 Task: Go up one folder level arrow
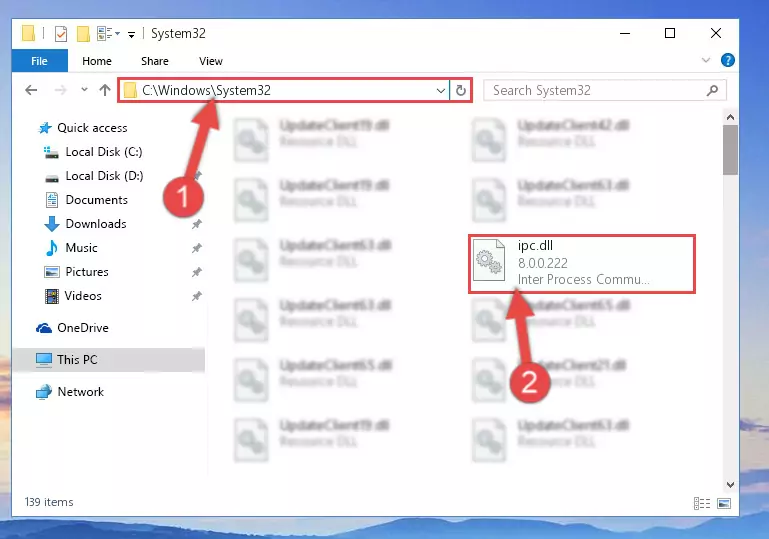(104, 90)
